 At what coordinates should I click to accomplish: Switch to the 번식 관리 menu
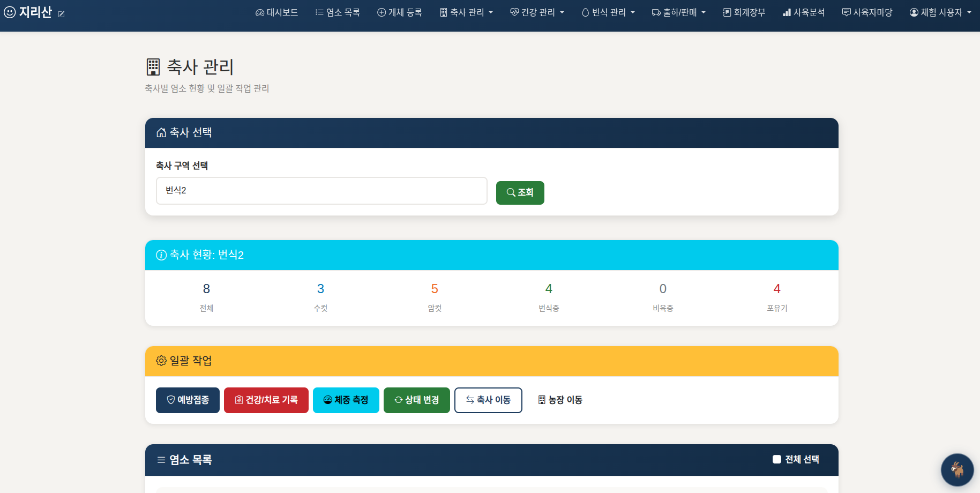point(608,12)
